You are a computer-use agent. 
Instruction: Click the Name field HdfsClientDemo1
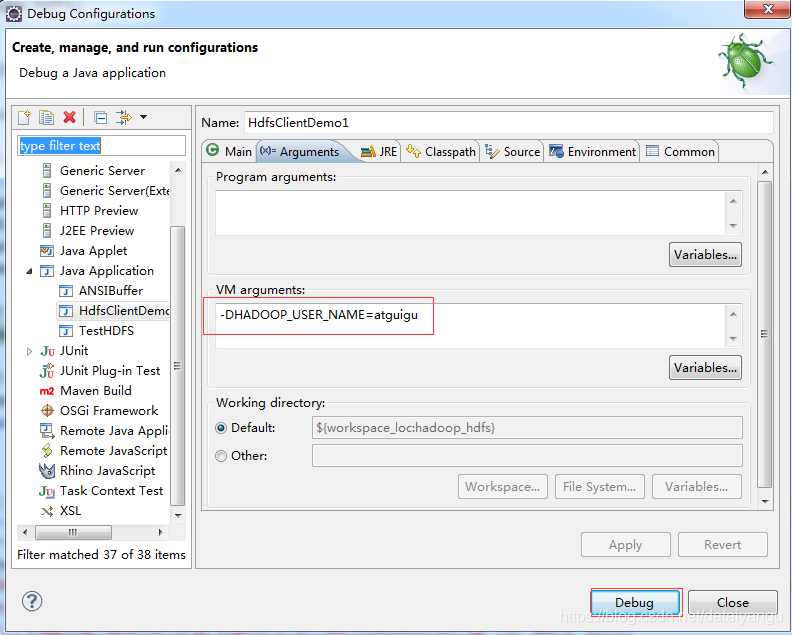509,123
